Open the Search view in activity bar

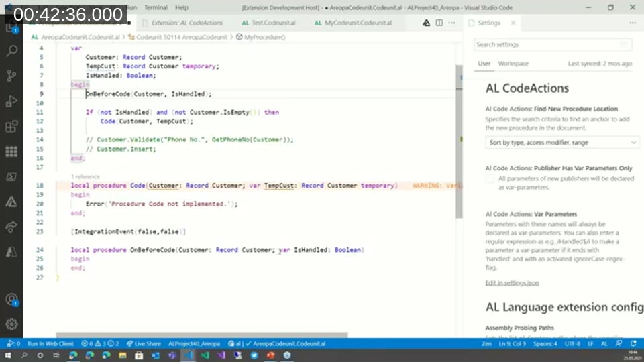(11, 51)
